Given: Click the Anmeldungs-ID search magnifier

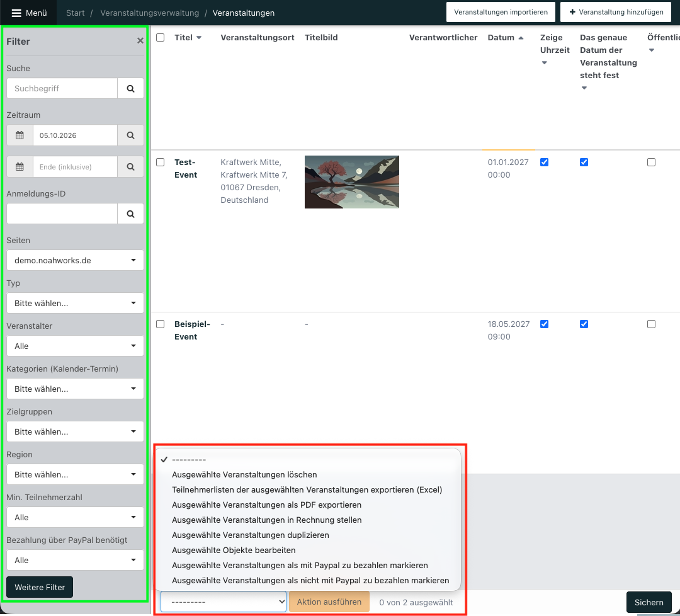Looking at the screenshot, I should pyautogui.click(x=130, y=214).
